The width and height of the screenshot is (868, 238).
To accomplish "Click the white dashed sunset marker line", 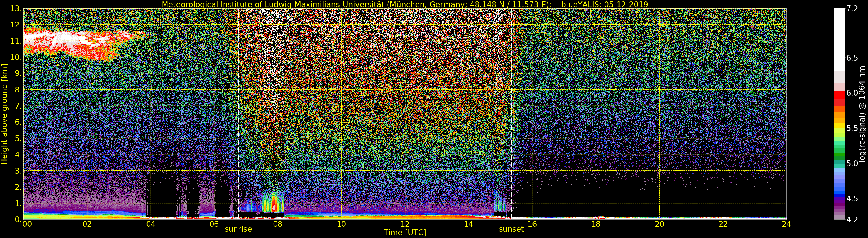I will coord(511,114).
